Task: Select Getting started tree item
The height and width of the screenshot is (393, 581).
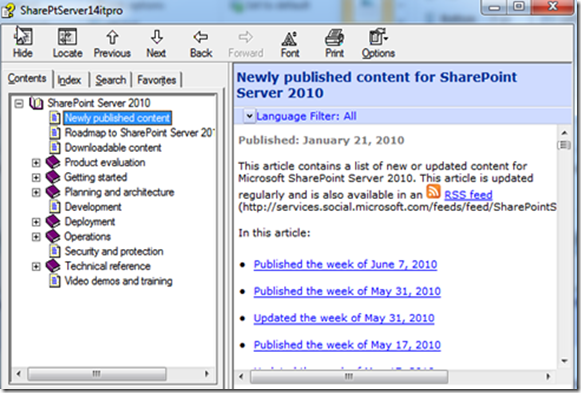Action: (96, 177)
